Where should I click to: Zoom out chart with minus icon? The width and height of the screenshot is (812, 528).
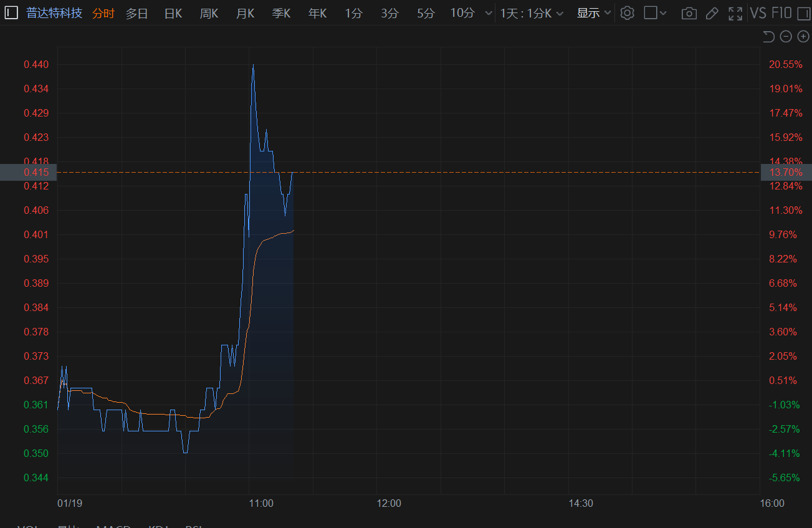point(786,37)
